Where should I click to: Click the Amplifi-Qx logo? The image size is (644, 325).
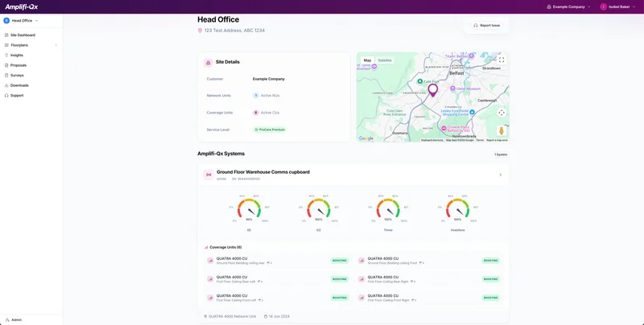(x=22, y=6)
